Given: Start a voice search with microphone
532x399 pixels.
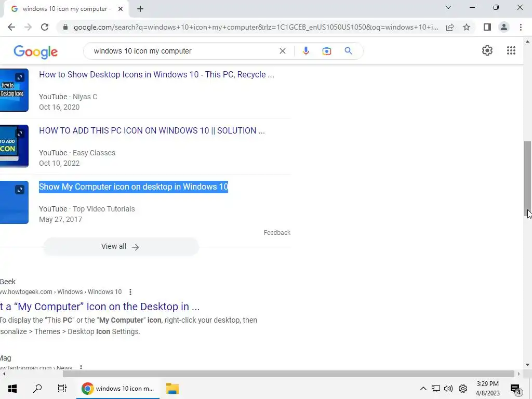Looking at the screenshot, I should [x=305, y=51].
